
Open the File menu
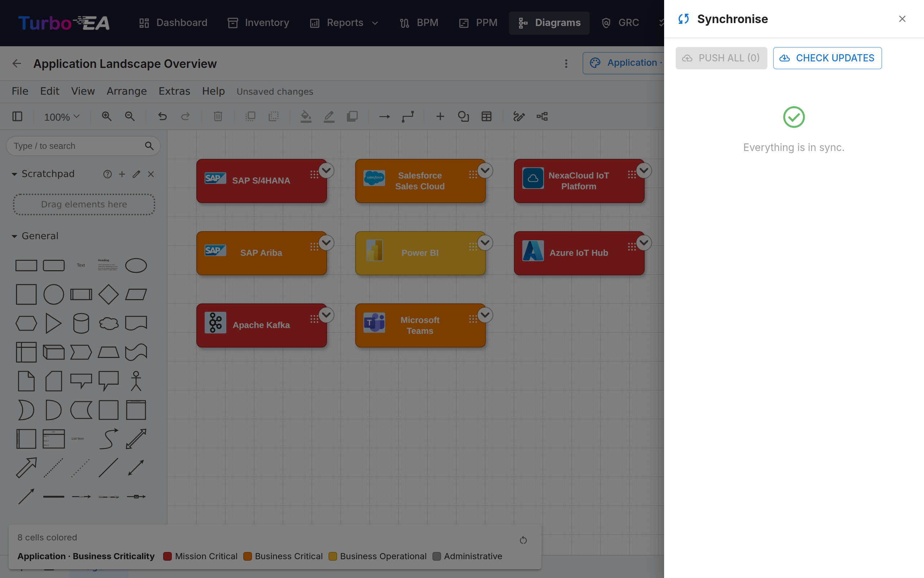[20, 91]
